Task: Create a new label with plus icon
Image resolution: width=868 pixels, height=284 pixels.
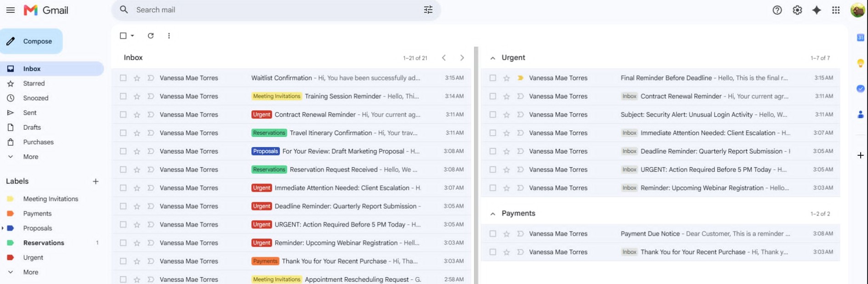Action: (96, 182)
